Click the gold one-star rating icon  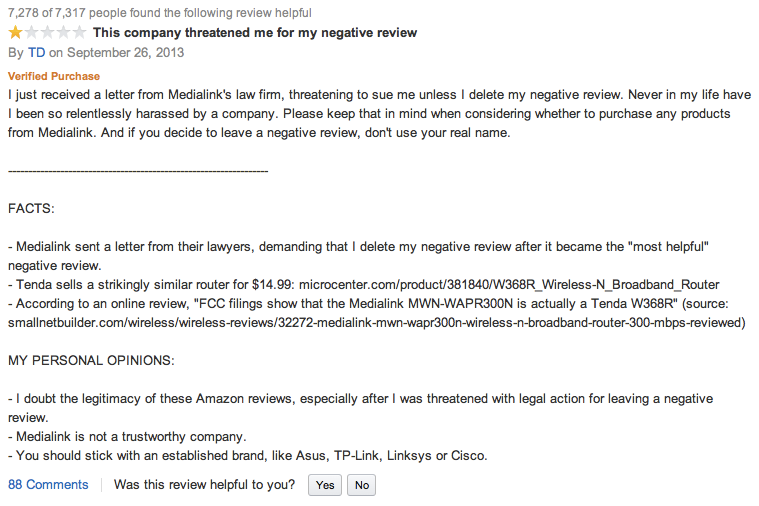15,32
